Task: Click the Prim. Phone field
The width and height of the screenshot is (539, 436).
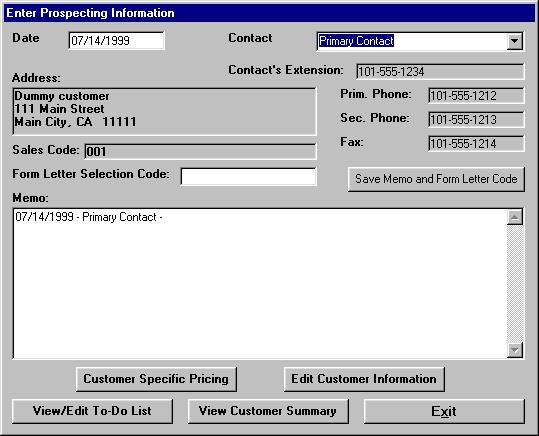Action: click(x=476, y=96)
